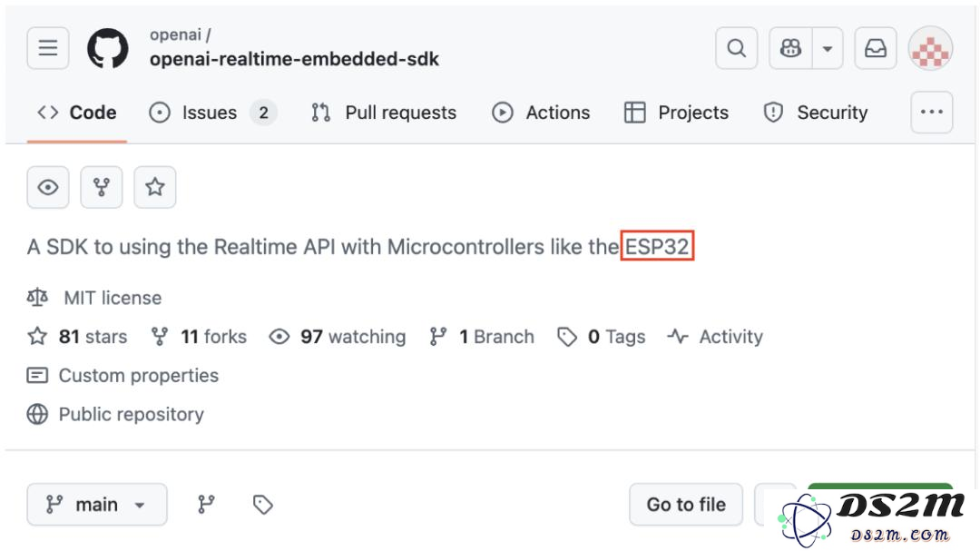Open the notifications inbox

click(876, 48)
